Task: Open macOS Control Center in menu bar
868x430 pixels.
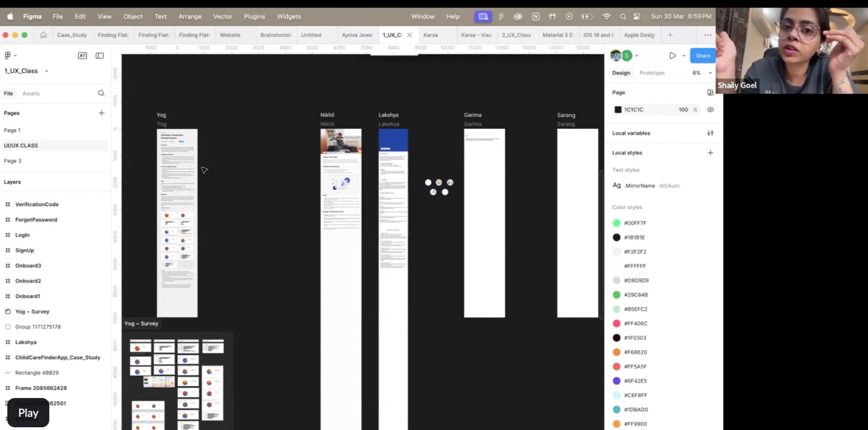Action: pyautogui.click(x=637, y=16)
